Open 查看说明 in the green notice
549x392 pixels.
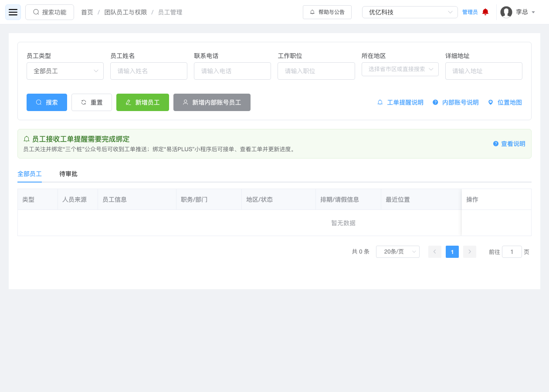[509, 144]
